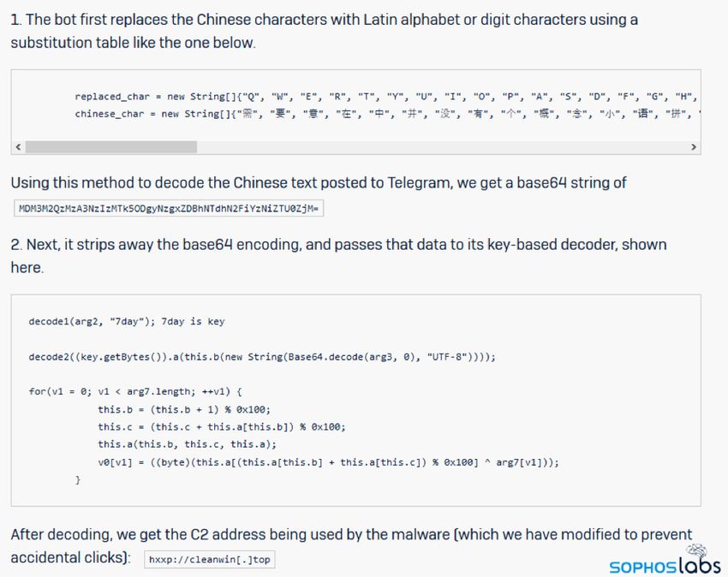Click the this.b increment code line
The width and height of the screenshot is (728, 577).
[184, 409]
